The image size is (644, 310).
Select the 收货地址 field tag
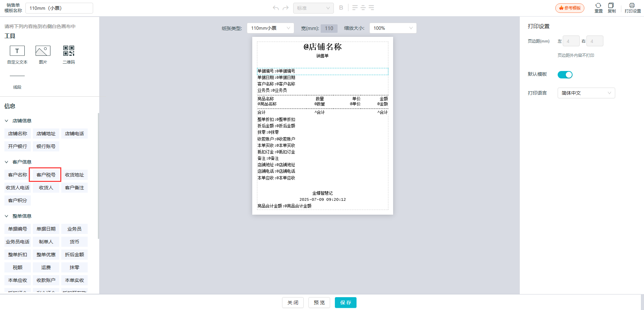[x=74, y=175]
